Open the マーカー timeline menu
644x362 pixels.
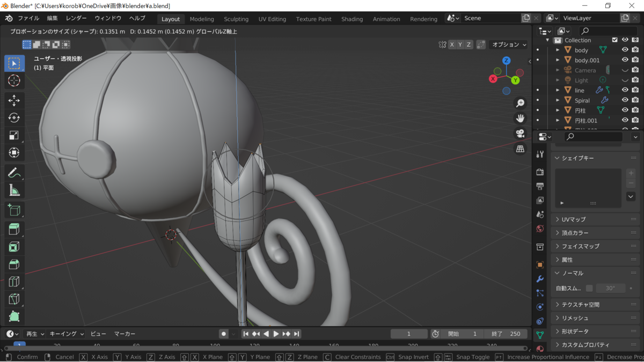point(125,334)
